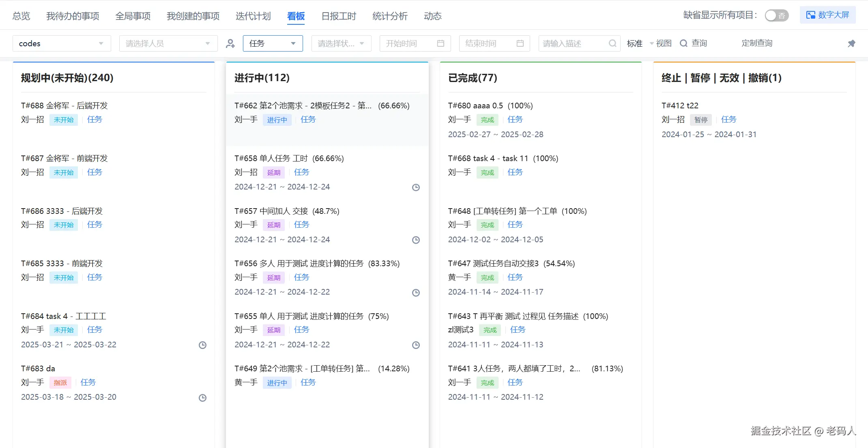868x448 pixels.
Task: Click the add-person icon beside personnel selector
Action: click(x=230, y=43)
